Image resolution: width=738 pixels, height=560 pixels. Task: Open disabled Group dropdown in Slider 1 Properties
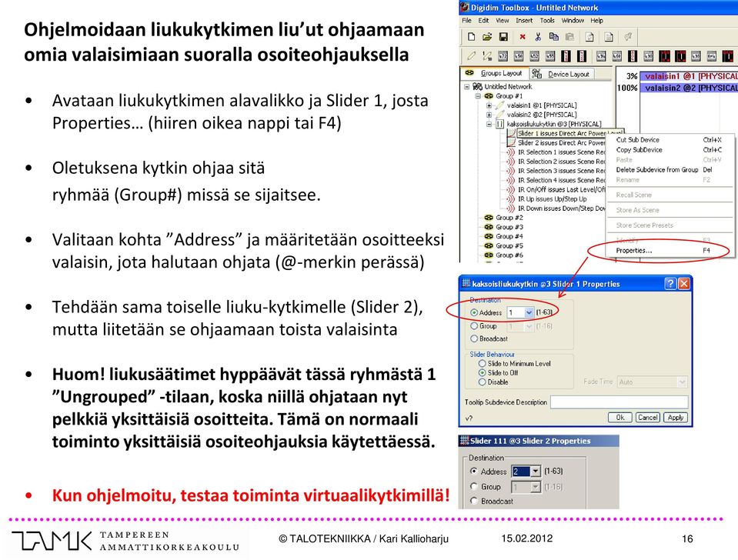[529, 325]
